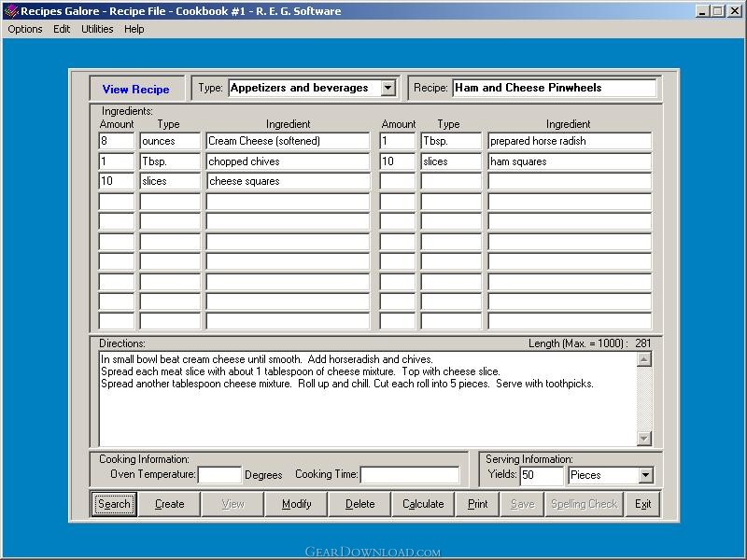The height and width of the screenshot is (560, 747).
Task: Click the Tbsp. type field beside chopped chives
Action: (170, 161)
